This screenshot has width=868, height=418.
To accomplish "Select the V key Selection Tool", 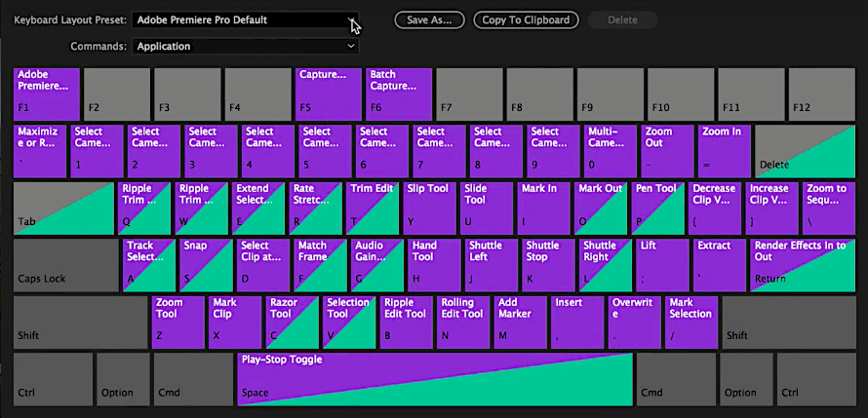I will coord(349,323).
